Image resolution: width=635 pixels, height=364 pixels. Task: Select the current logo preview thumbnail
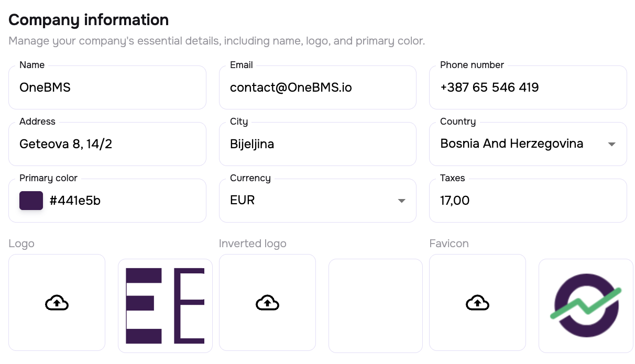(x=165, y=305)
